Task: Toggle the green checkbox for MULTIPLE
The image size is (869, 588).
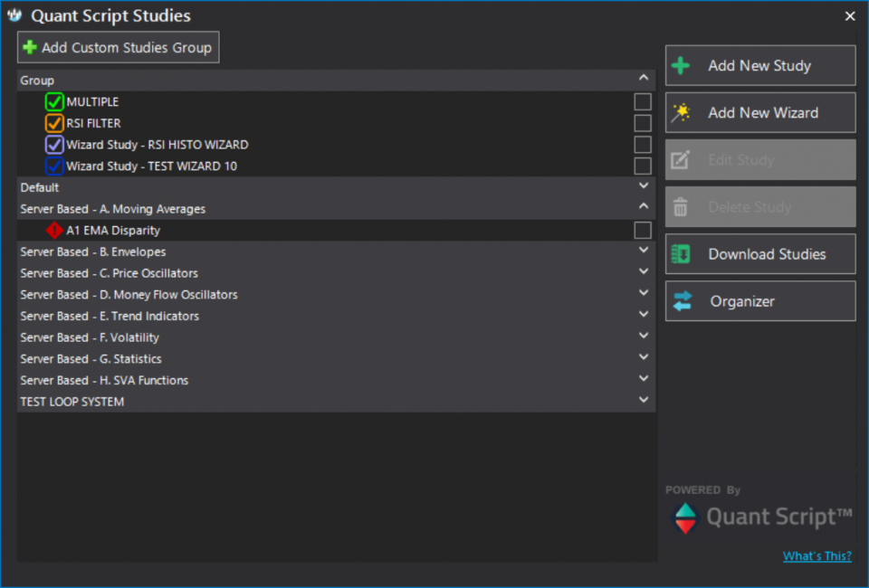Action: click(x=54, y=102)
